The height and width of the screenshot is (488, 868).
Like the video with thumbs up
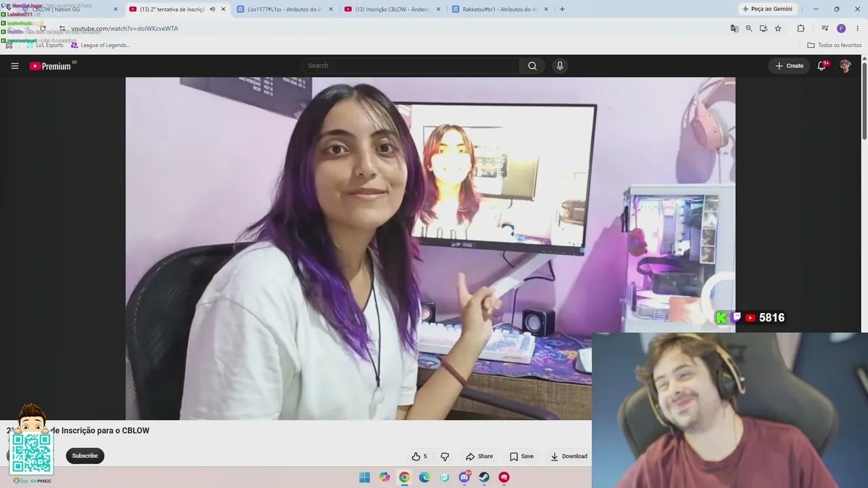click(x=419, y=456)
